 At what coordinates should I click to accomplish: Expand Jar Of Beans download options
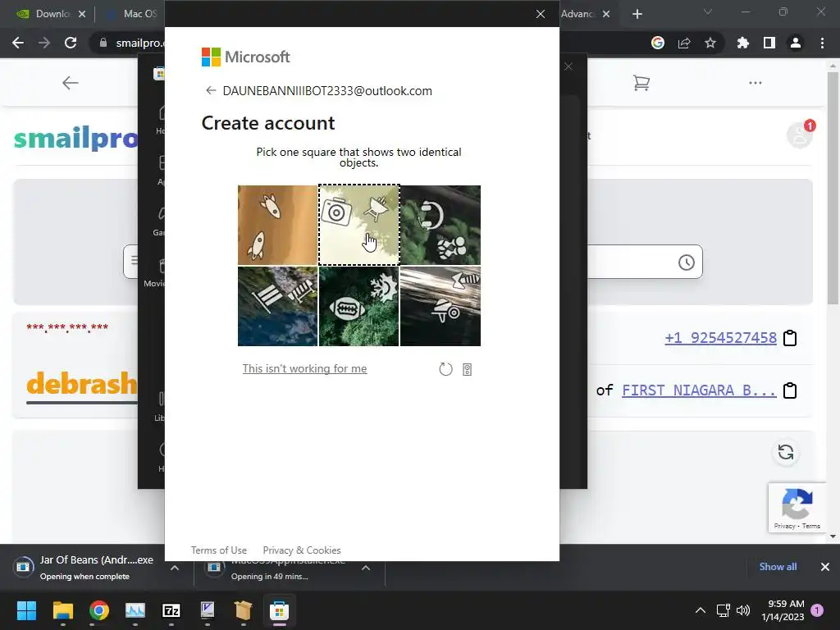[x=175, y=568]
